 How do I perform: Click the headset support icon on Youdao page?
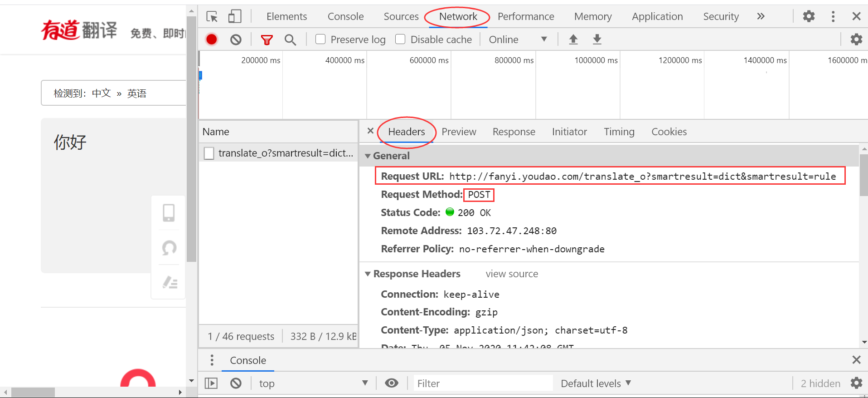coord(169,248)
